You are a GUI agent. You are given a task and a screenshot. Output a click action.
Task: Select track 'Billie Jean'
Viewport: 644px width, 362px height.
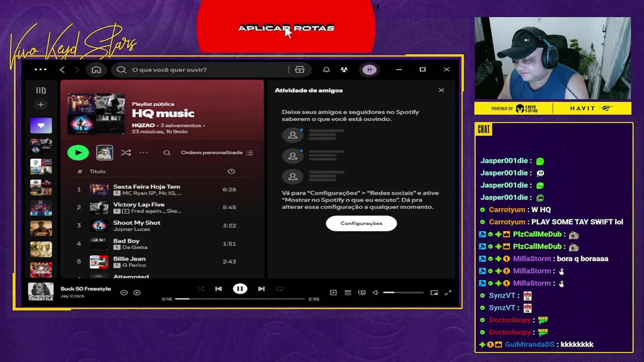(x=129, y=259)
